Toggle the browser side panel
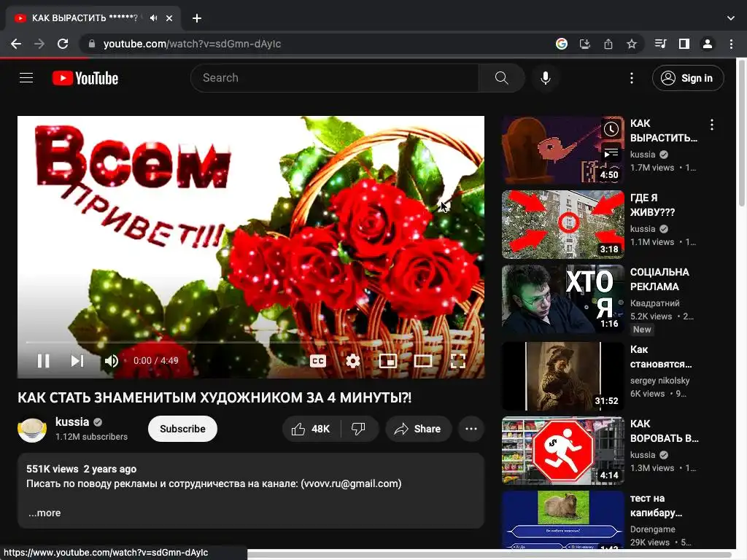Screen dimensions: 747x560 coord(684,44)
